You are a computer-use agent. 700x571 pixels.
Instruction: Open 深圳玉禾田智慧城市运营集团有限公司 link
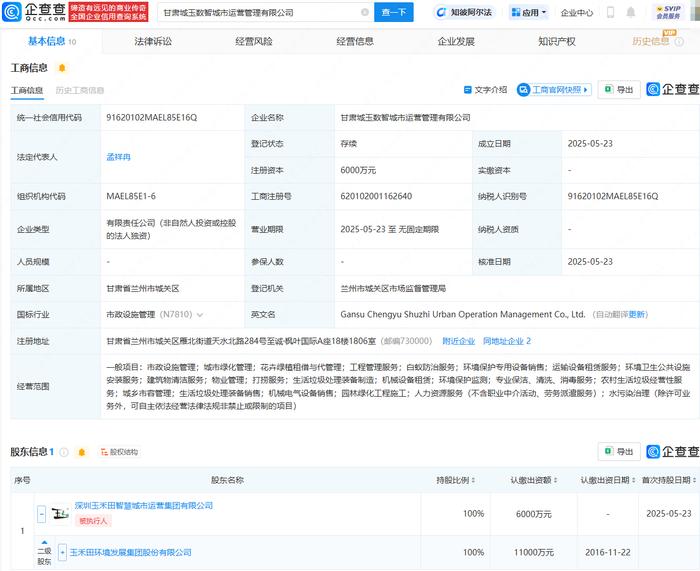click(x=144, y=506)
